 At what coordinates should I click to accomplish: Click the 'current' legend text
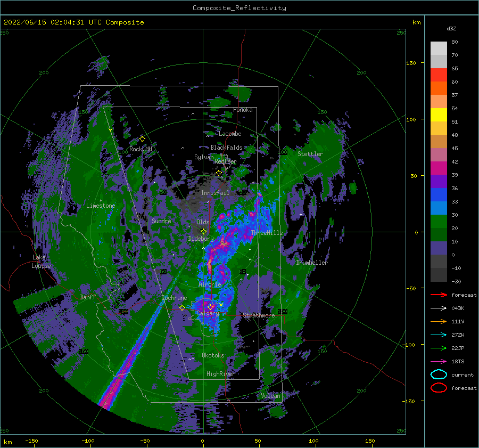click(462, 375)
